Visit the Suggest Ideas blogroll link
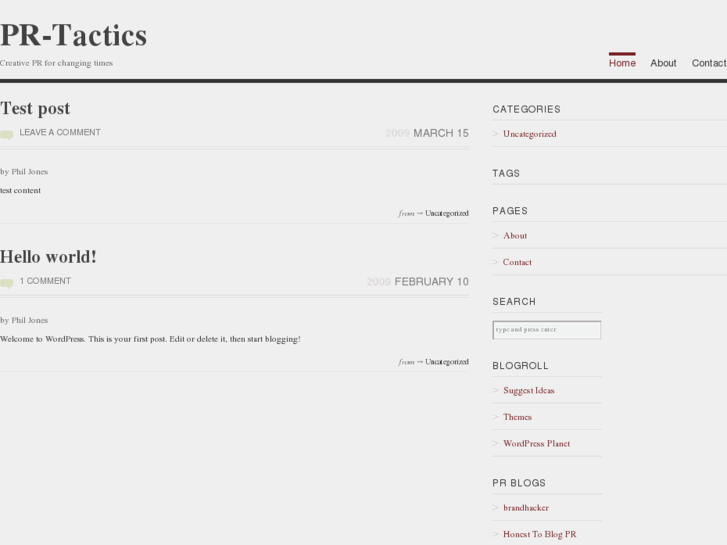Image resolution: width=727 pixels, height=545 pixels. click(529, 391)
